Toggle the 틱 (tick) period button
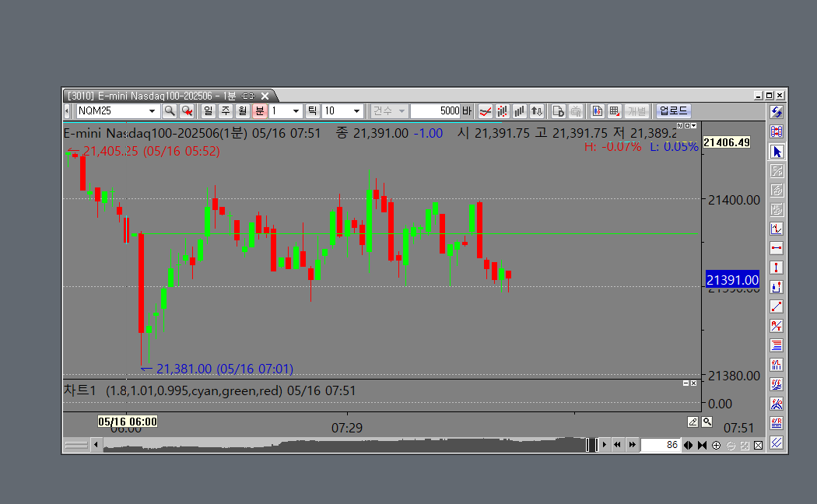This screenshot has height=504, width=817. (311, 111)
